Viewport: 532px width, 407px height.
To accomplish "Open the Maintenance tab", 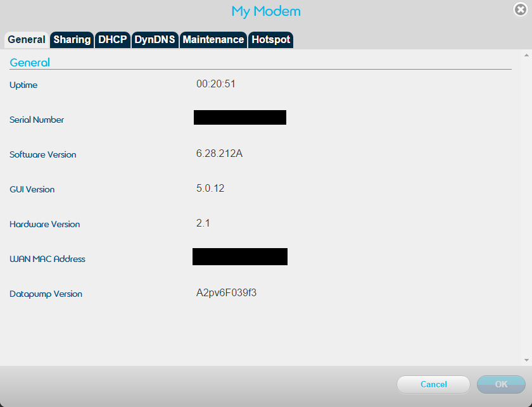I will [213, 39].
